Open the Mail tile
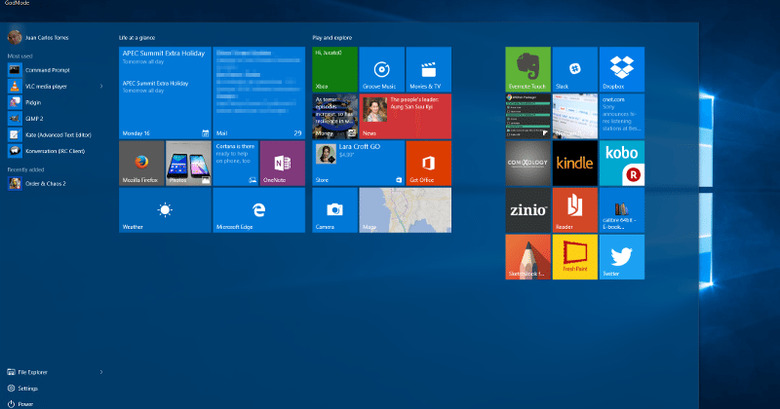This screenshot has height=409, width=780. (259, 93)
